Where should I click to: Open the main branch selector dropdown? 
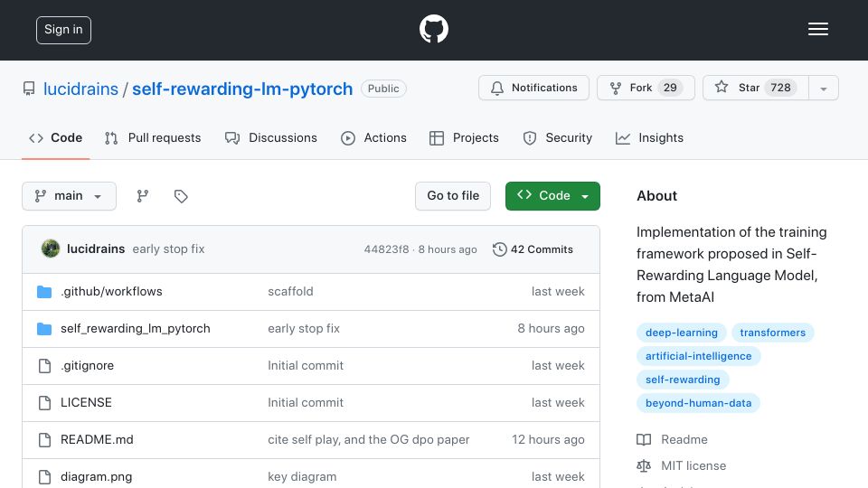(x=70, y=196)
